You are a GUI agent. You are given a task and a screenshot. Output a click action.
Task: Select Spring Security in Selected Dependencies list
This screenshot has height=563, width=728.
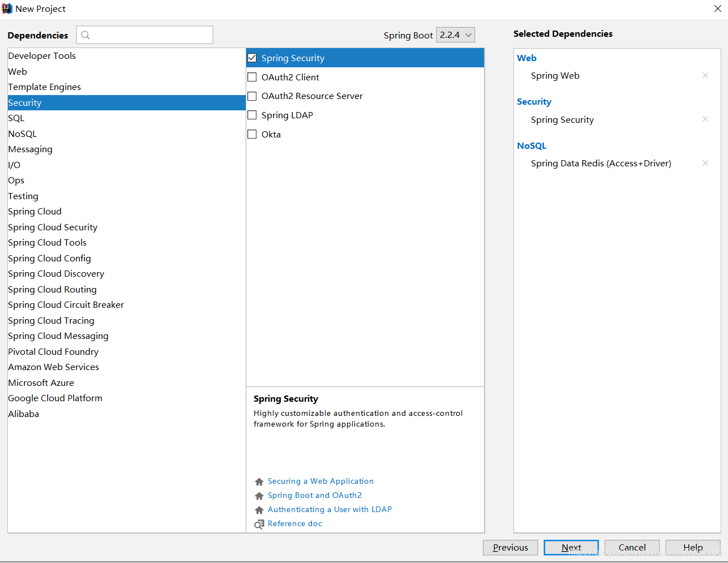pyautogui.click(x=562, y=119)
